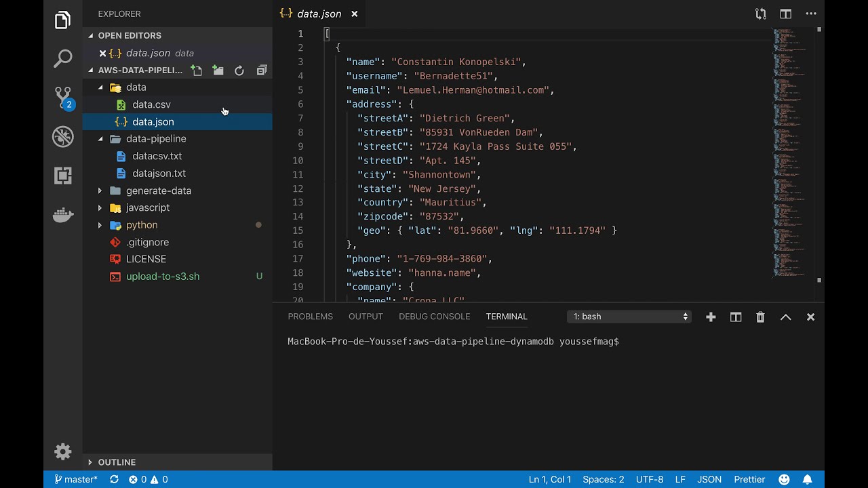Image resolution: width=868 pixels, height=488 pixels.
Task: Open notifications bell in status bar
Action: [808, 479]
